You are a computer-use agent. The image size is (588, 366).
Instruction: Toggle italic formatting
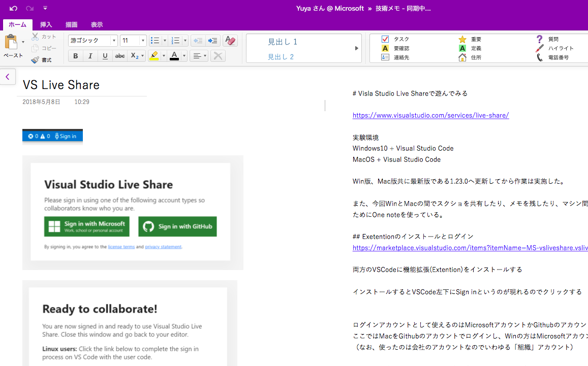pyautogui.click(x=90, y=56)
